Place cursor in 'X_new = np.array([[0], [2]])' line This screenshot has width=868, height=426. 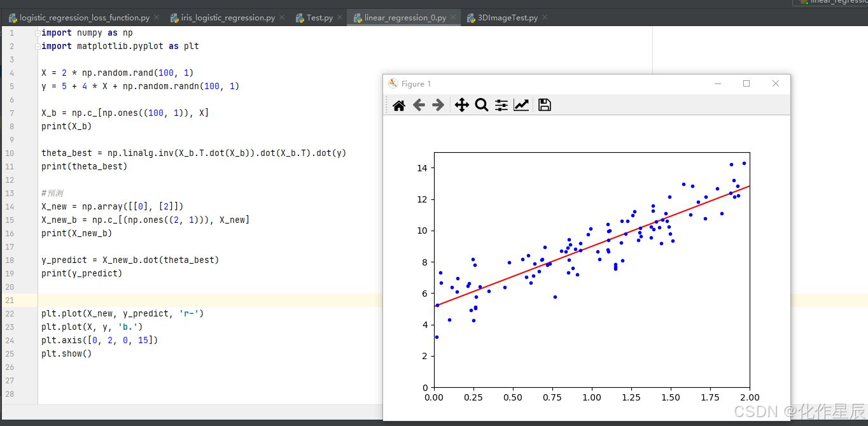(x=113, y=206)
